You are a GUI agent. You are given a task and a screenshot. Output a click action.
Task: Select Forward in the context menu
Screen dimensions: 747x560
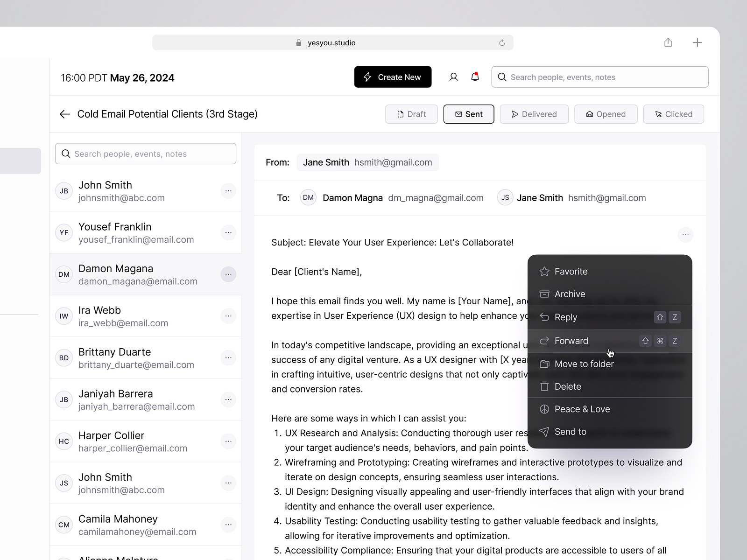coord(571,341)
